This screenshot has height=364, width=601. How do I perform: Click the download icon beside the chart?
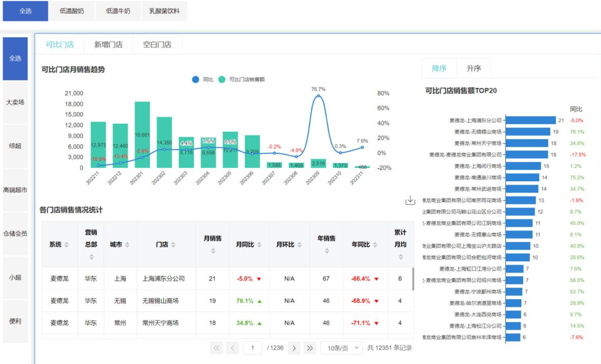pos(410,200)
